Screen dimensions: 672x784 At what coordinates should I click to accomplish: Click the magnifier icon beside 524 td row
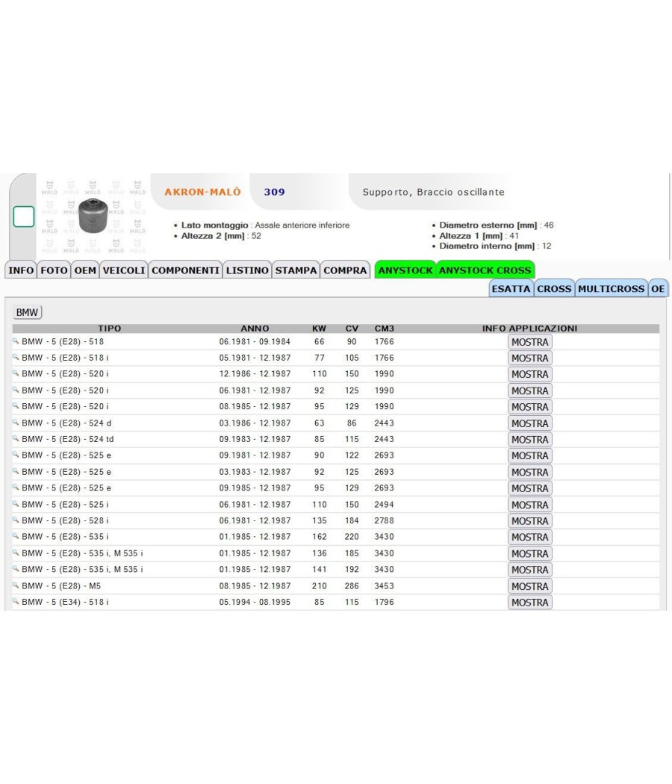pos(16,438)
